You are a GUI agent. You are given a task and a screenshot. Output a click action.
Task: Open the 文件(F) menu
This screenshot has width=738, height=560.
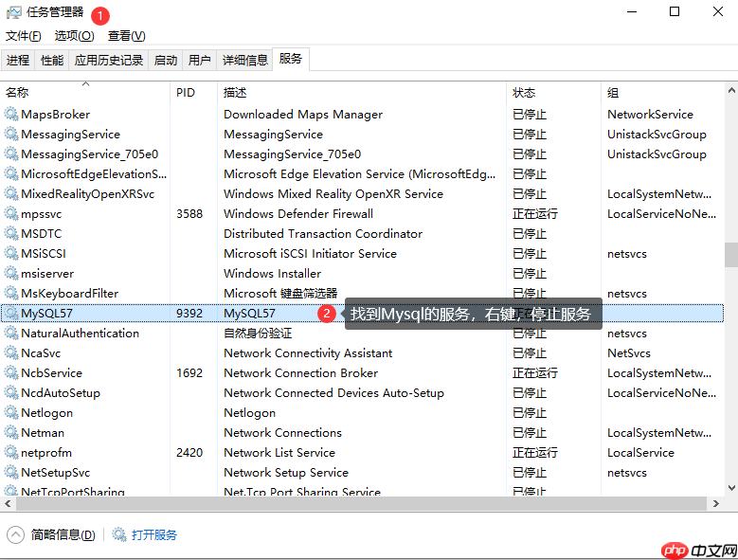pyautogui.click(x=23, y=36)
